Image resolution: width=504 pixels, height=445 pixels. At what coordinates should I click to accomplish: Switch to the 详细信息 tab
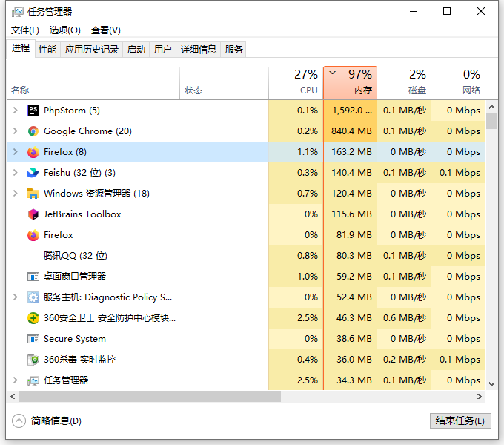click(x=199, y=50)
